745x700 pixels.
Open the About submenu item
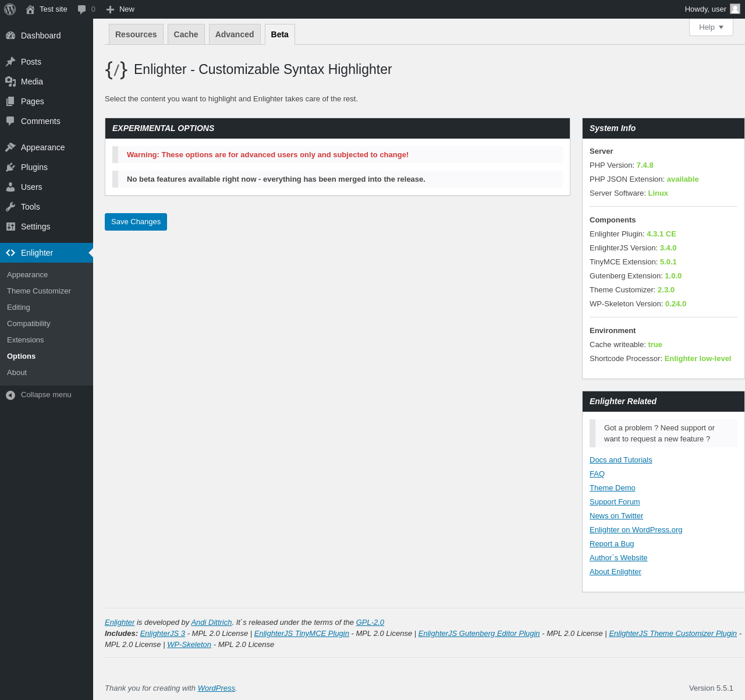coord(17,373)
